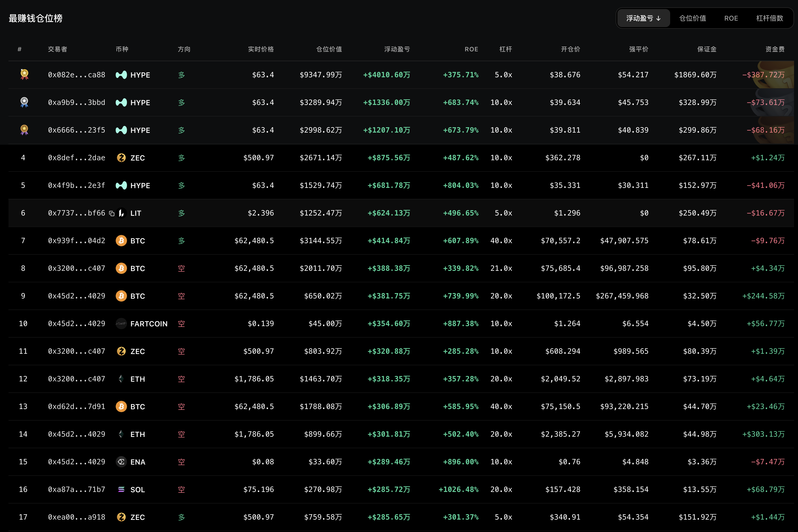Click the 资金费 column header

pos(775,49)
